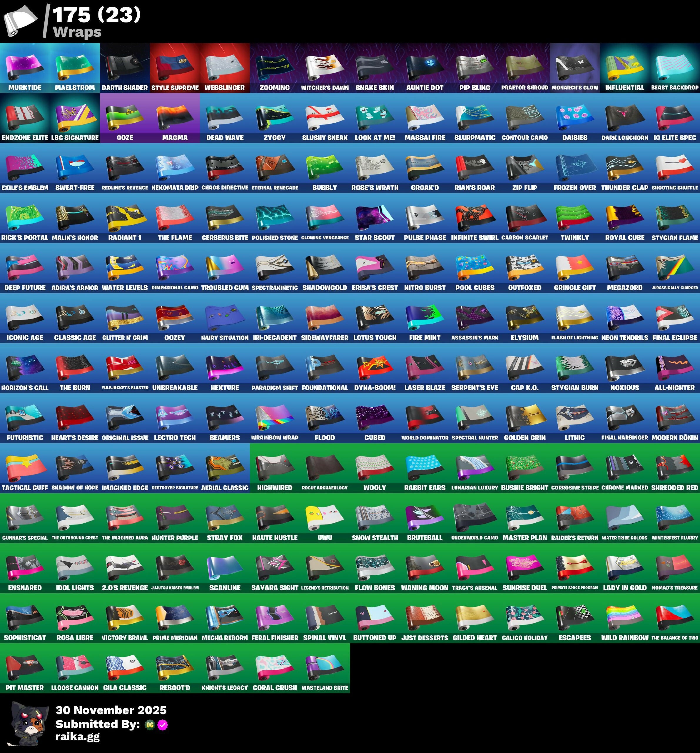Click the green OG badge

coord(150,725)
